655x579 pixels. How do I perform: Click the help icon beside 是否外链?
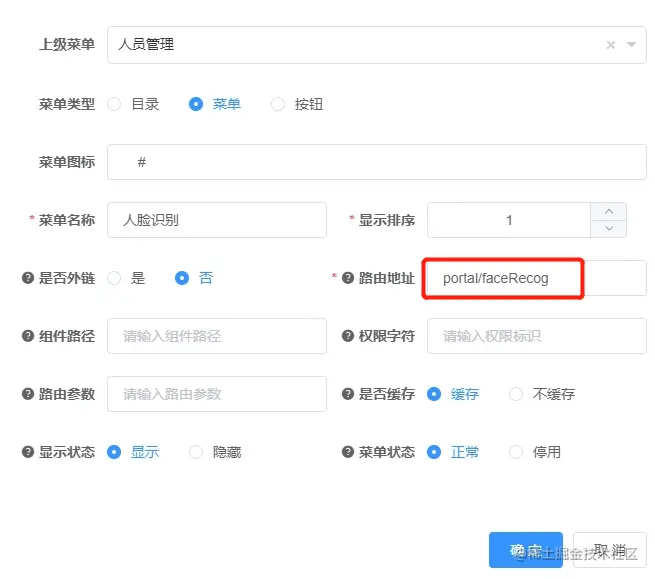[28, 278]
